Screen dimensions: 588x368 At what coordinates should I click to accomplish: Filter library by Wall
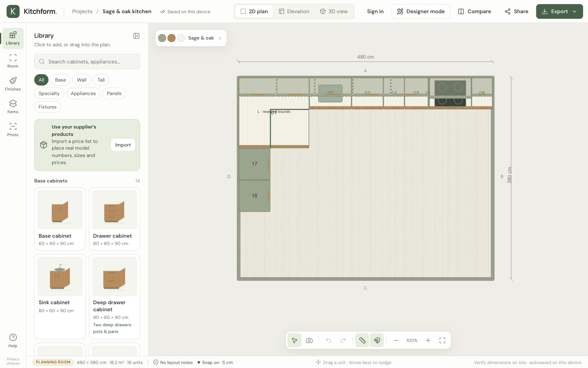(x=81, y=80)
